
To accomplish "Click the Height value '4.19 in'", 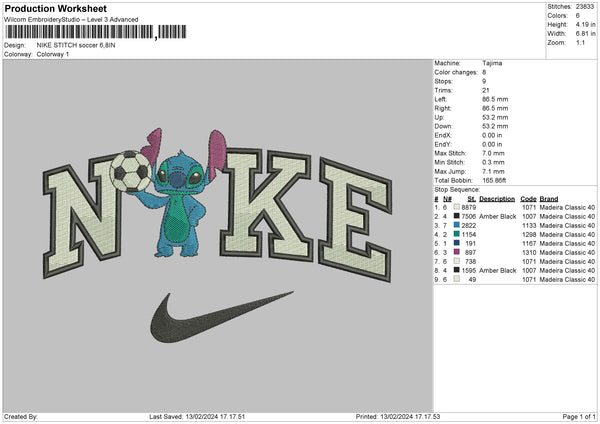I will click(x=586, y=24).
